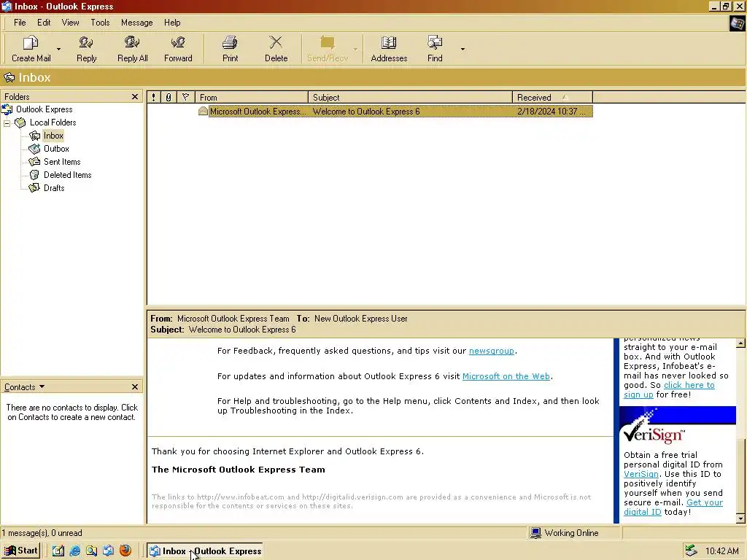Image resolution: width=747 pixels, height=560 pixels.
Task: Open the File menu
Action: click(x=20, y=23)
